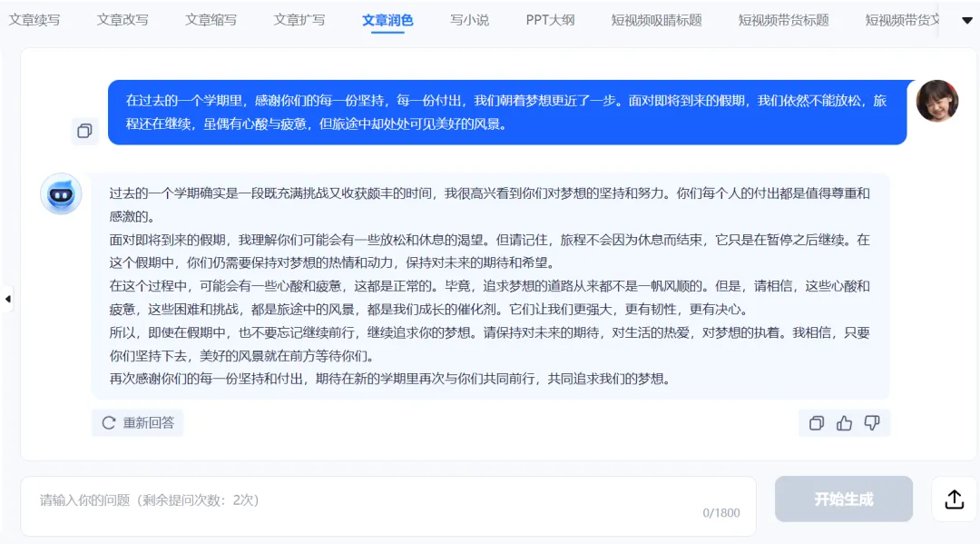Give a thumbs up to the AI answer
980x544 pixels.
coord(844,422)
